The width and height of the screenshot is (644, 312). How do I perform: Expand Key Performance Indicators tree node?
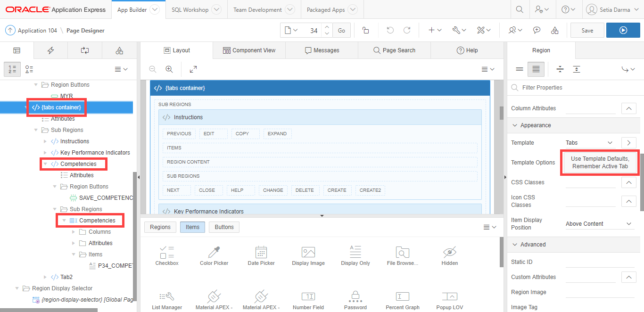(x=45, y=153)
